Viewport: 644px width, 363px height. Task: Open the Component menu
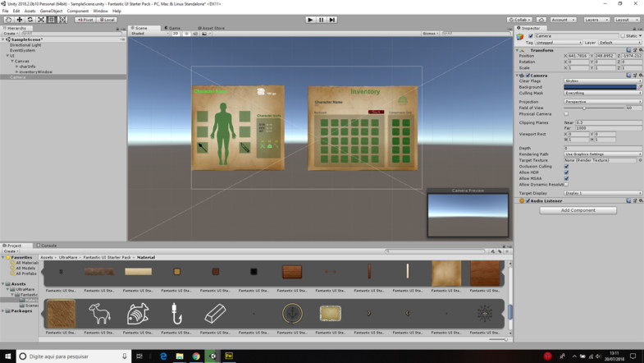78,11
